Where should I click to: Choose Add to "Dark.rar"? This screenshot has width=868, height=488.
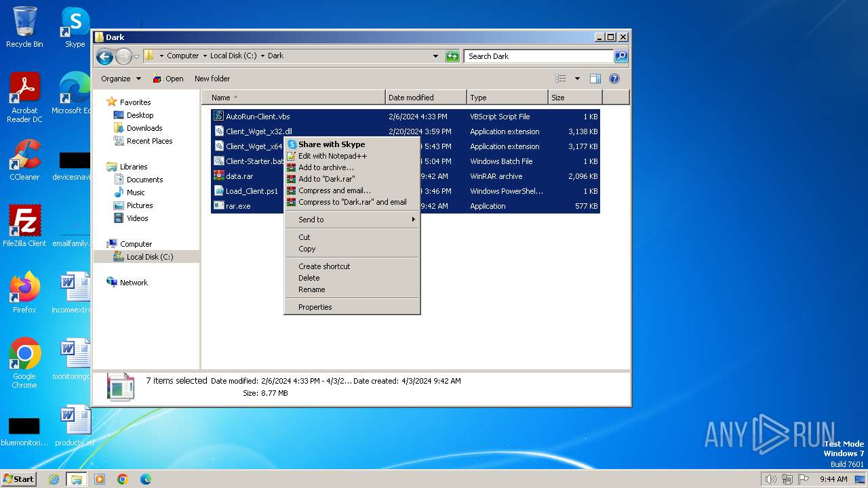[x=352, y=179]
